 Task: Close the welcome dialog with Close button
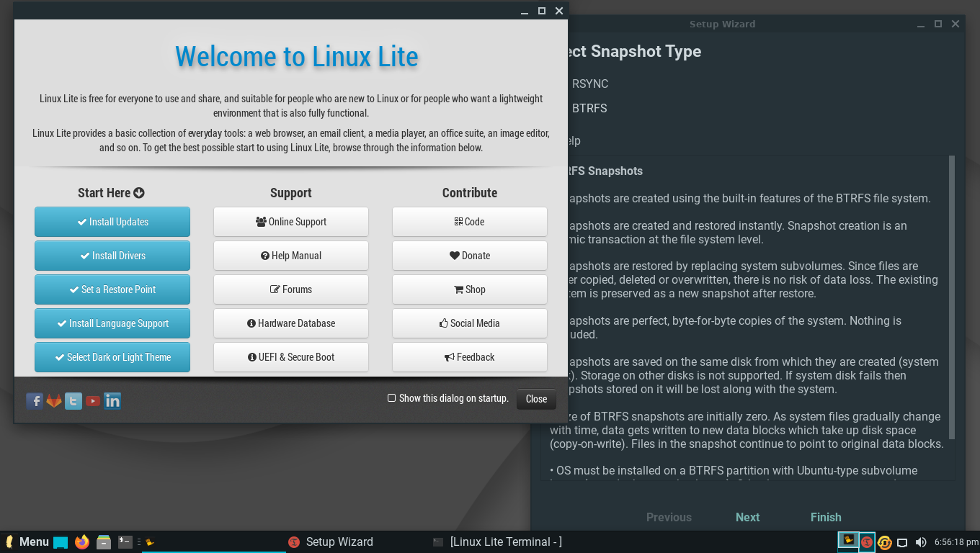pyautogui.click(x=536, y=399)
